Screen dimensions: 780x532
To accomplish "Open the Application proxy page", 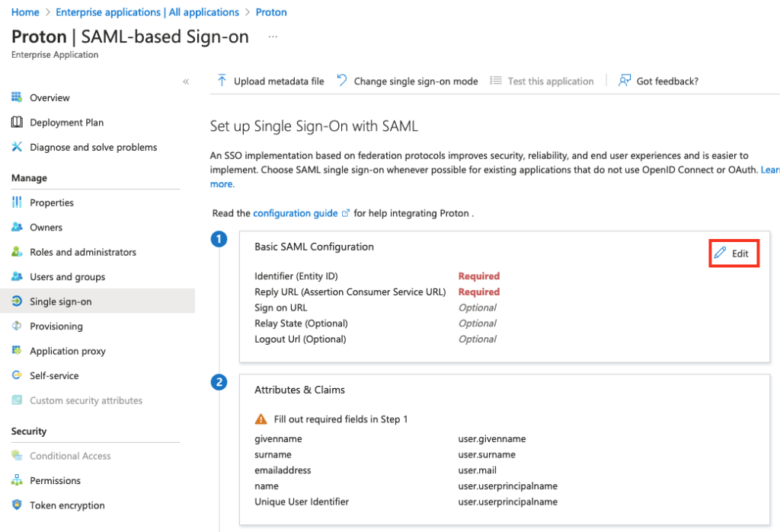I will pos(67,351).
